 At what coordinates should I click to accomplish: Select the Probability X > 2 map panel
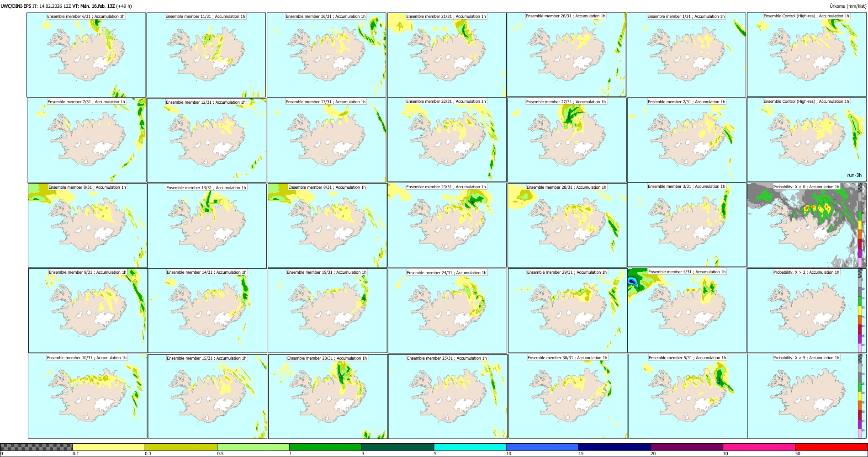[807, 310]
